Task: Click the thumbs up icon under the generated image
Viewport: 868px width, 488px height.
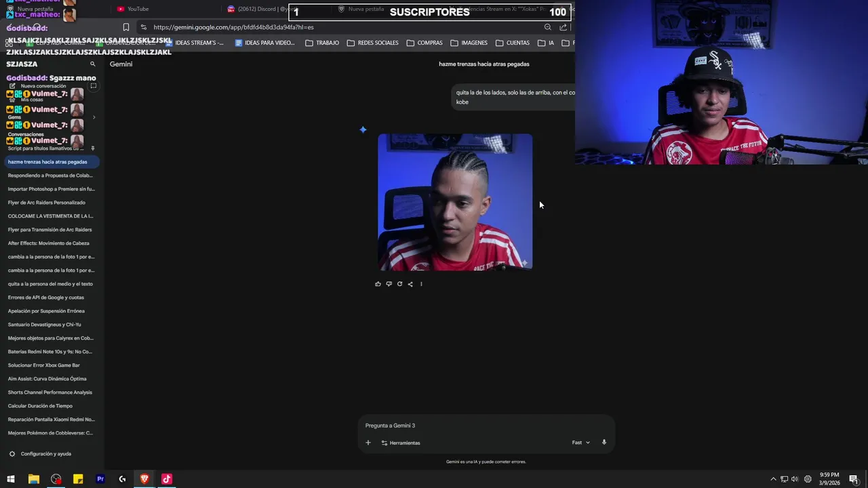Action: tap(378, 284)
